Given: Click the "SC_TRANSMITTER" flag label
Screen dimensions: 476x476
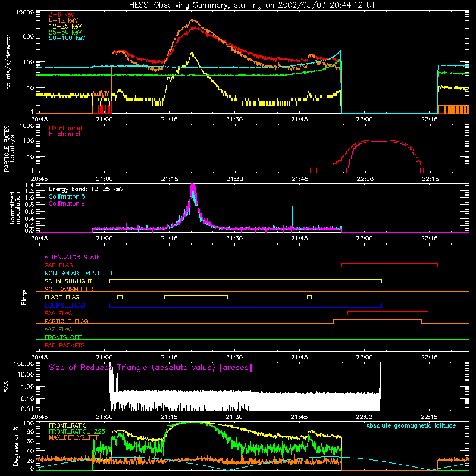Looking at the screenshot, I should [69, 289].
